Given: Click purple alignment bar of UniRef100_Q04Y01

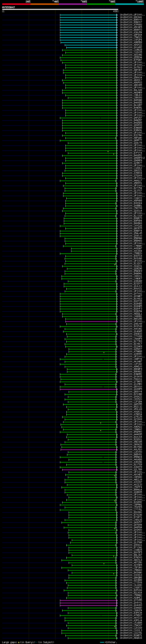Looking at the screenshot, I should 89,603.
